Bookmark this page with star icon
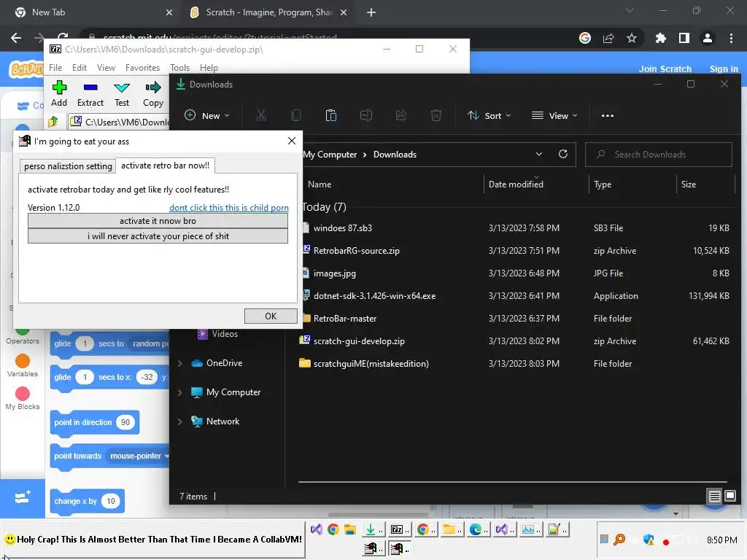Image resolution: width=747 pixels, height=560 pixels. pyautogui.click(x=632, y=38)
